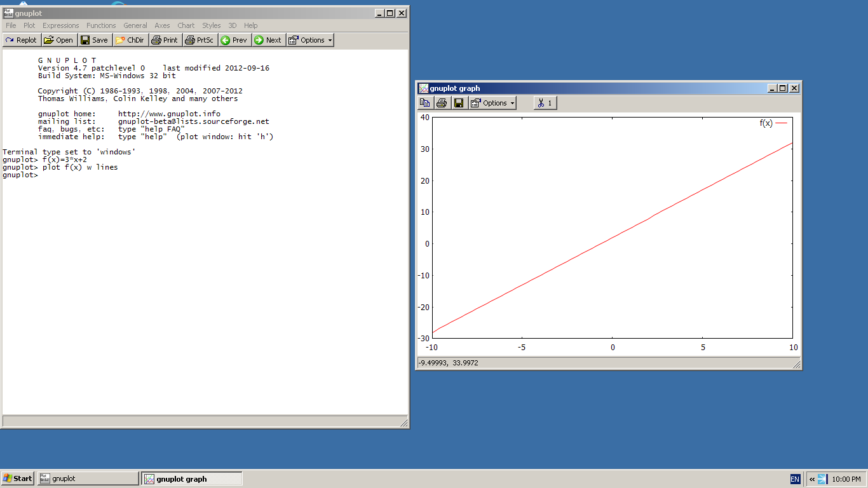Click the y-axis label "-30"

tap(423, 339)
